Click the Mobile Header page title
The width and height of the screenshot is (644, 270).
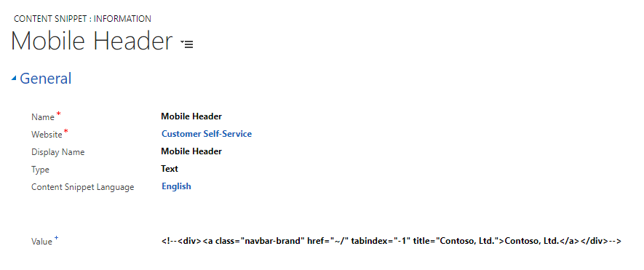click(92, 41)
